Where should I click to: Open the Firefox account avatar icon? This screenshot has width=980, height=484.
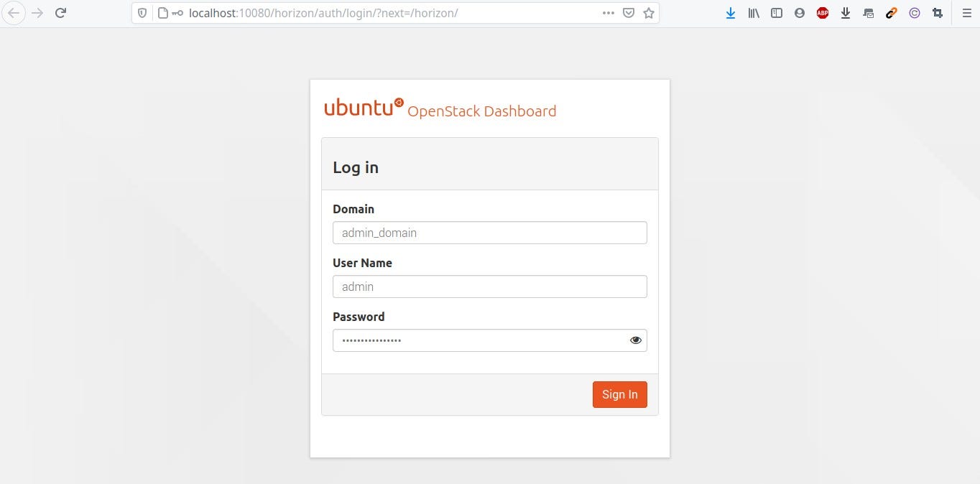800,13
